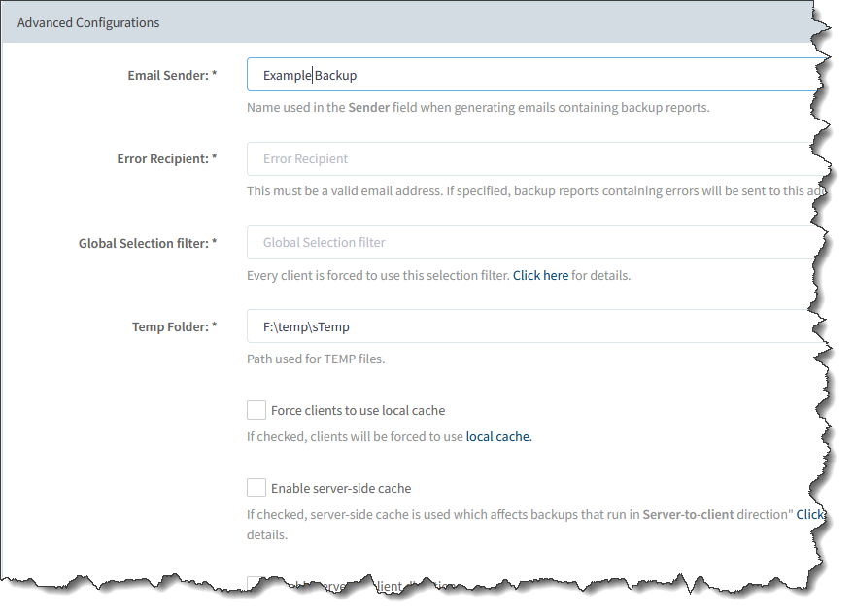Click the 'Enable server-side cache' label
This screenshot has height=616, width=854.
click(x=341, y=489)
